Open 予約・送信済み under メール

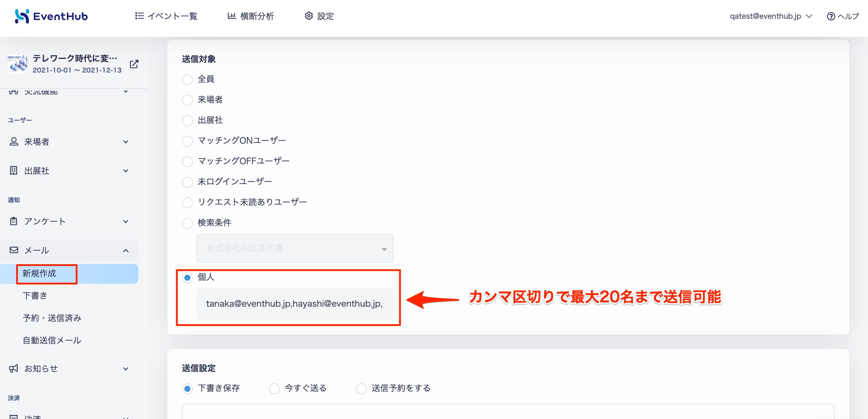click(x=52, y=318)
